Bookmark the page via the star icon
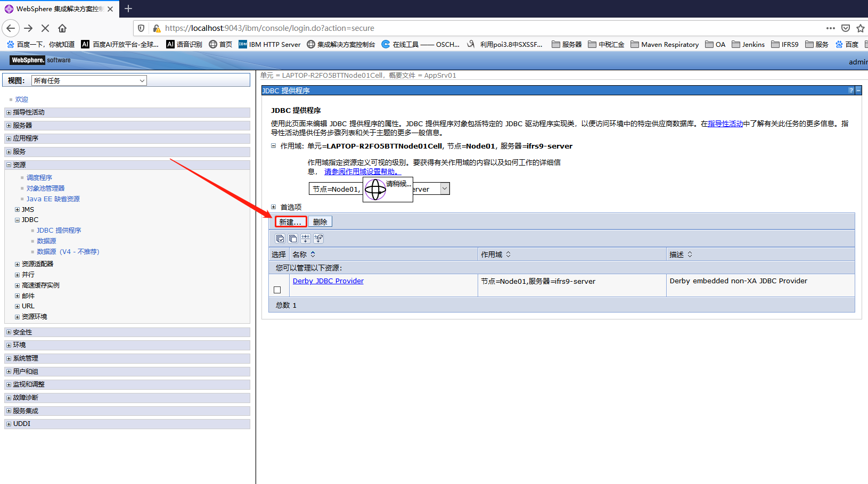This screenshot has height=484, width=868. coord(860,28)
